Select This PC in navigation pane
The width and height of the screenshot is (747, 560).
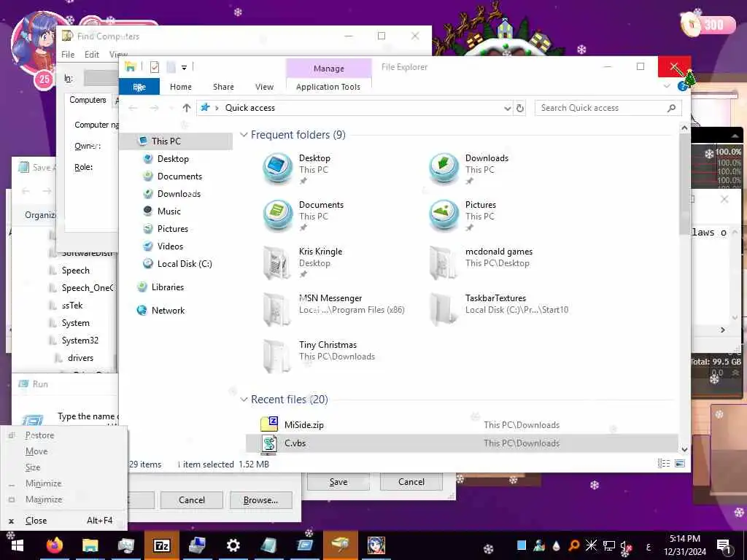point(166,141)
